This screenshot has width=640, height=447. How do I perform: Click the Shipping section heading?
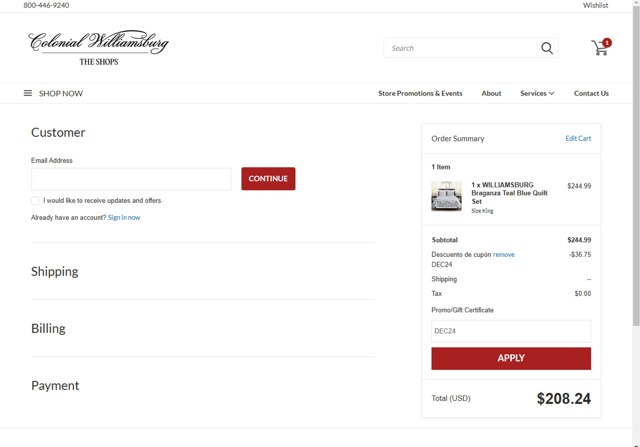[x=55, y=271]
